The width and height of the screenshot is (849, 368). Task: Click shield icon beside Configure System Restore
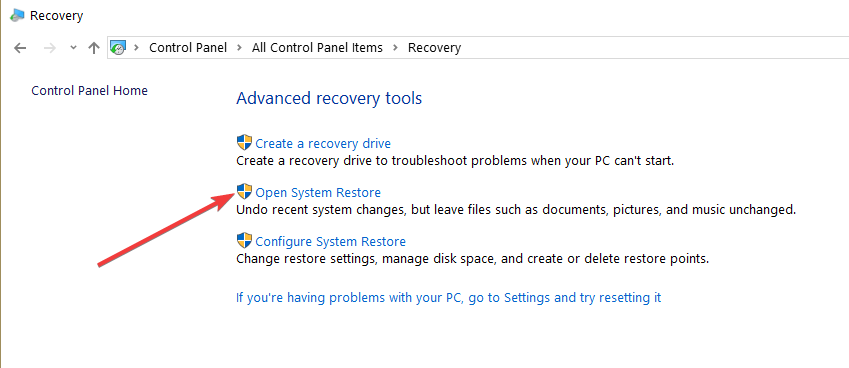click(245, 240)
